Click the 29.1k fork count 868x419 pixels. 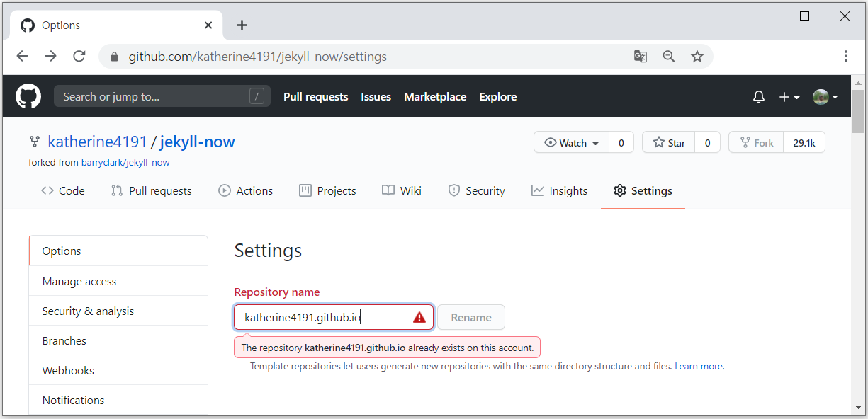(x=804, y=142)
